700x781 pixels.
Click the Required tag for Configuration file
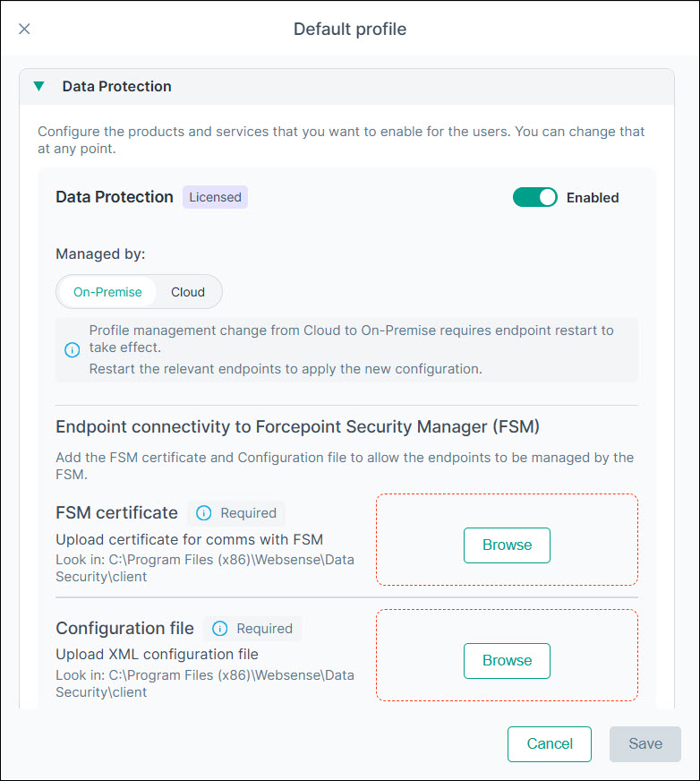pyautogui.click(x=264, y=629)
